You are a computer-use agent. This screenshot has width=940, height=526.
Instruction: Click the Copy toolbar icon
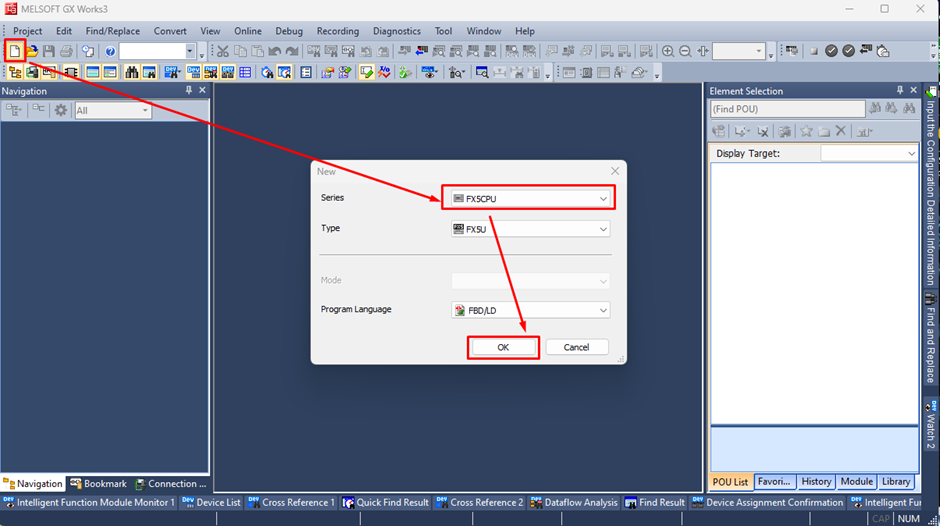coord(240,51)
